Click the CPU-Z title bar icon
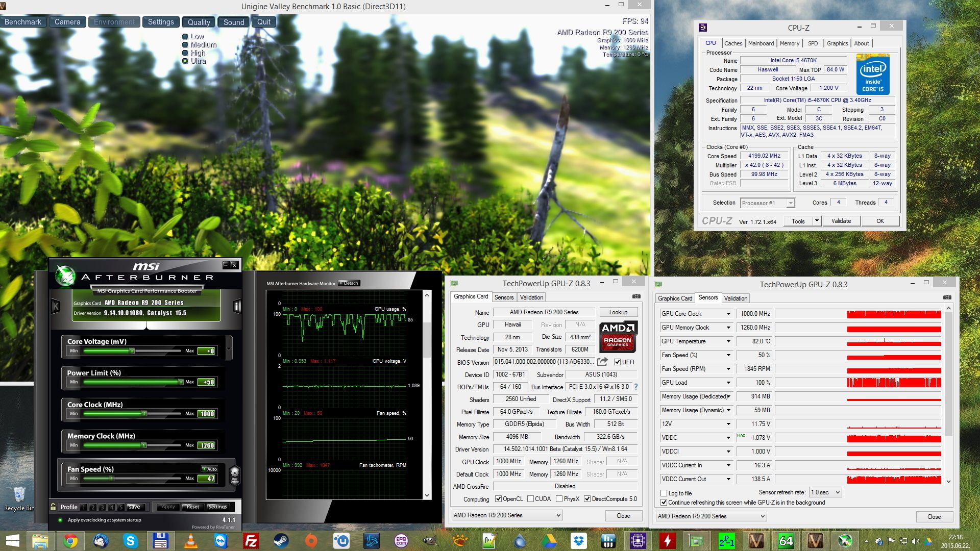Screen dimensions: 980x551 pyautogui.click(x=703, y=28)
